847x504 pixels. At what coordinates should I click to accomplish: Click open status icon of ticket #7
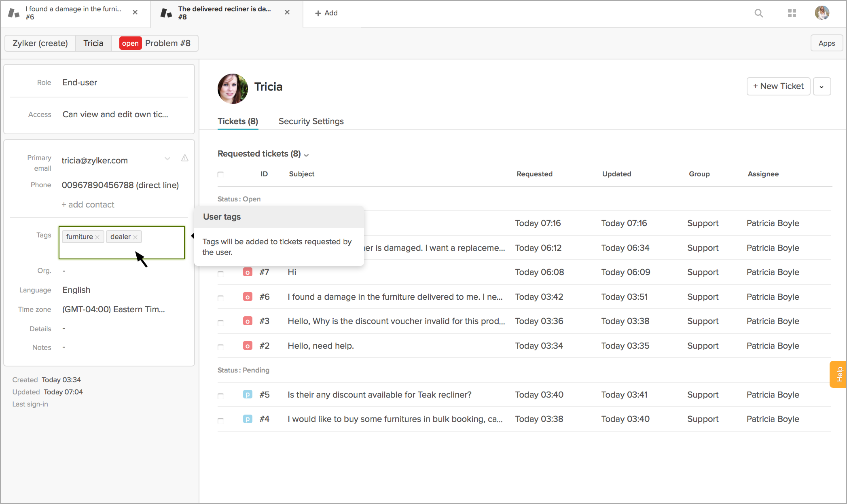tap(248, 272)
